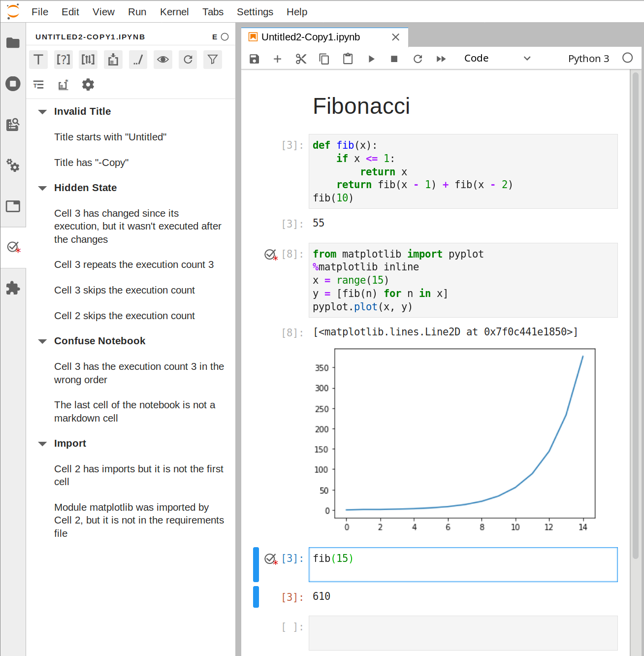Open the extension manager puzzle icon

(13, 288)
